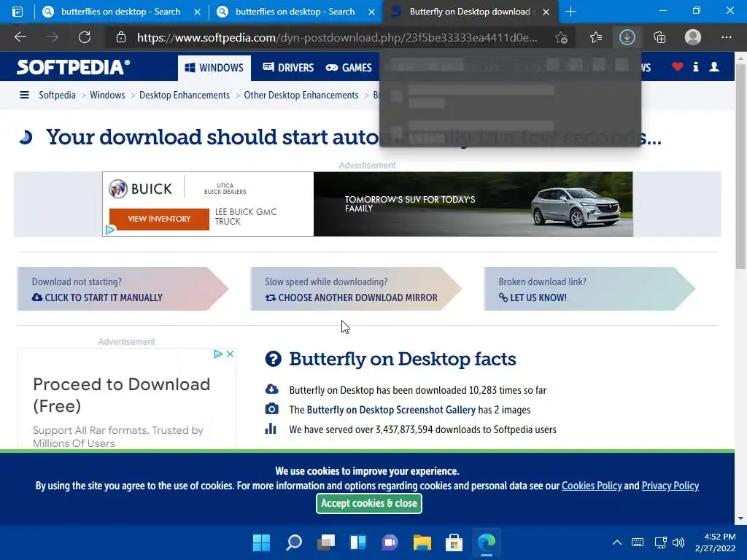
Task: Click Proceed to Download (Free) ad
Action: [x=122, y=395]
